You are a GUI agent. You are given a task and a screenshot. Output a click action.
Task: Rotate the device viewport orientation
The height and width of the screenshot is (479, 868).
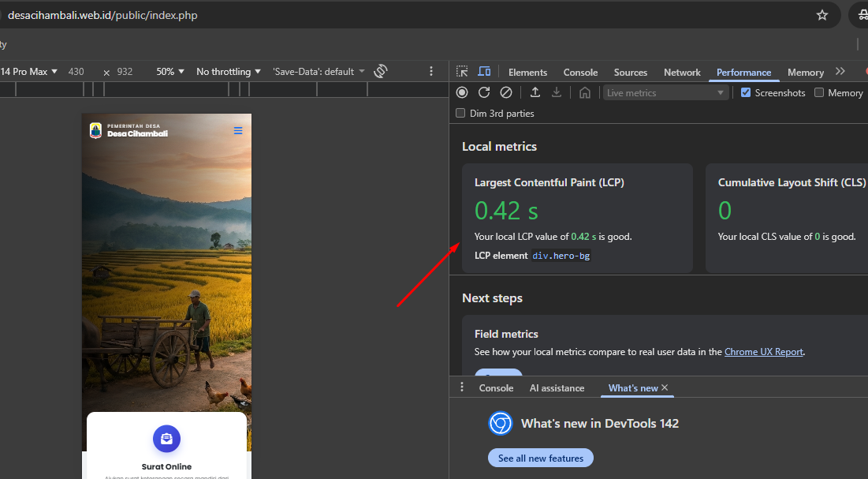(381, 72)
